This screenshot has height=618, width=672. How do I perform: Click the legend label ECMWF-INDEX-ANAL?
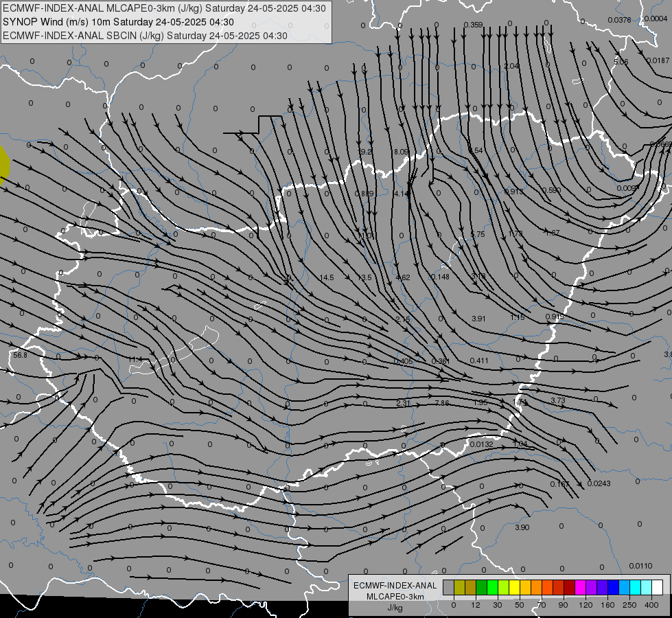click(x=395, y=586)
